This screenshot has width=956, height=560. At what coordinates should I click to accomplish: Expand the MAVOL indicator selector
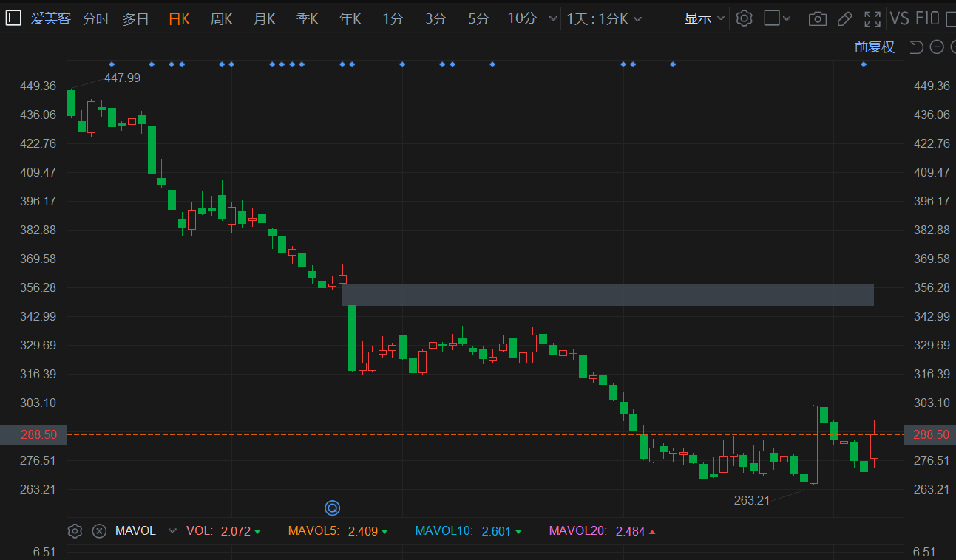point(172,530)
